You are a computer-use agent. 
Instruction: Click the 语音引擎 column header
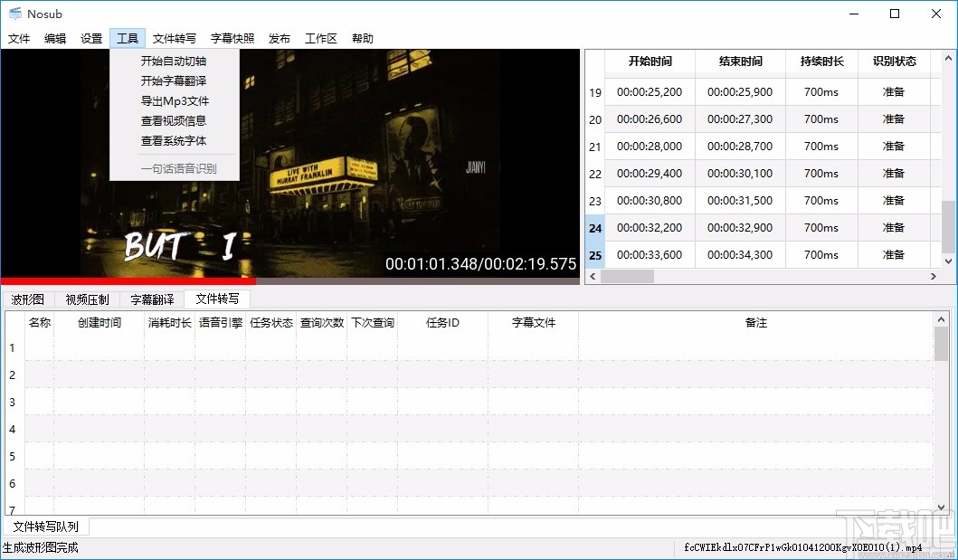tap(221, 322)
